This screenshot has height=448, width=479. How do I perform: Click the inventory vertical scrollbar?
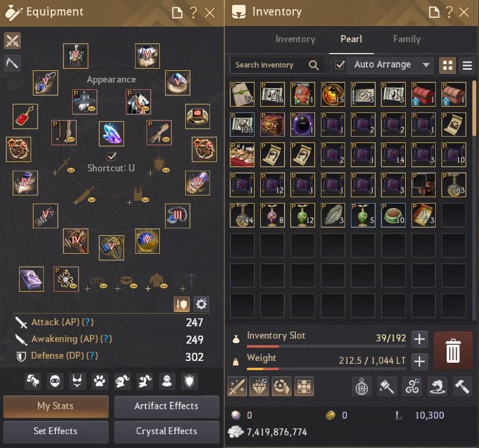tap(474, 108)
